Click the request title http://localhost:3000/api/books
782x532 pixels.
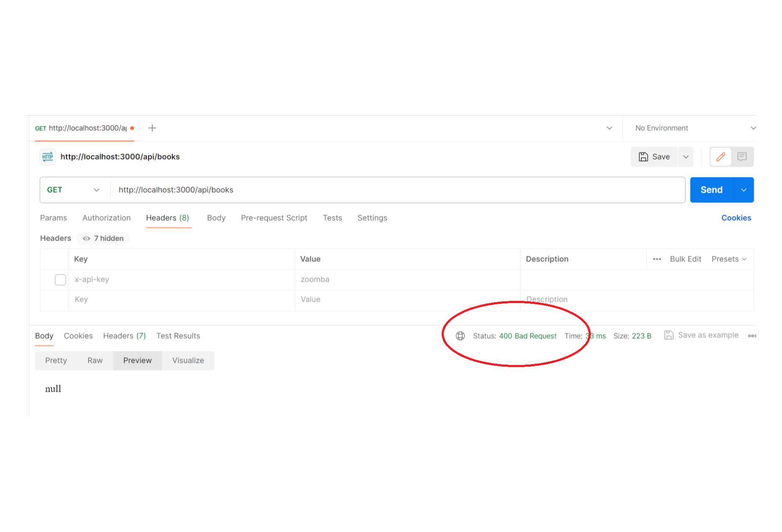(x=120, y=157)
